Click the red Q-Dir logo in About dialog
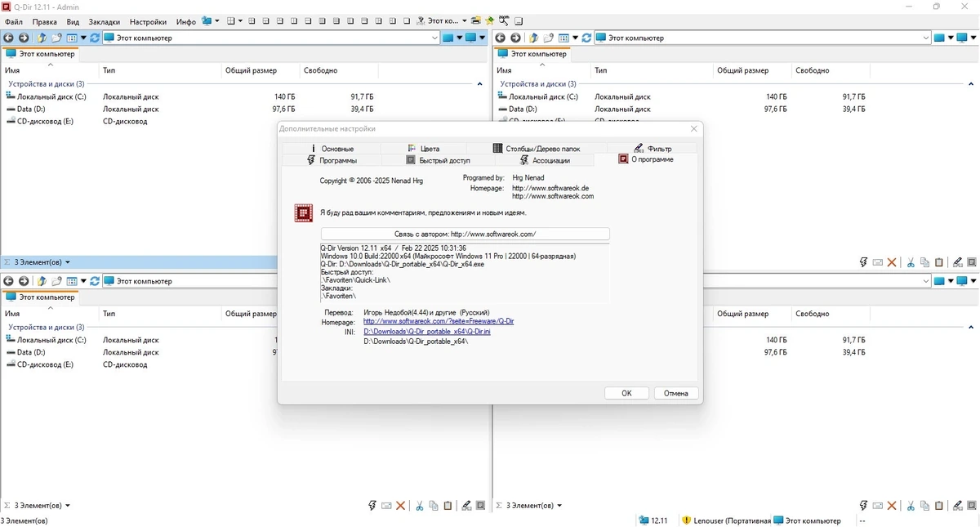980x527 pixels. (x=304, y=213)
